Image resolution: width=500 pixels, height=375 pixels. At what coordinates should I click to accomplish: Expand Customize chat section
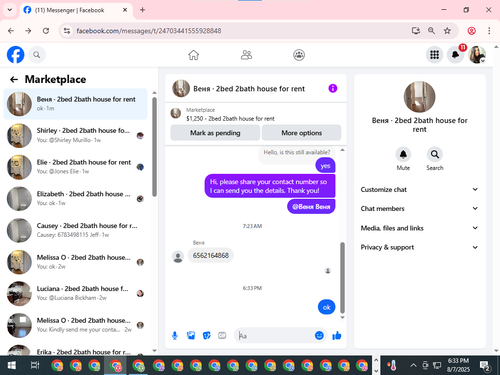point(419,189)
